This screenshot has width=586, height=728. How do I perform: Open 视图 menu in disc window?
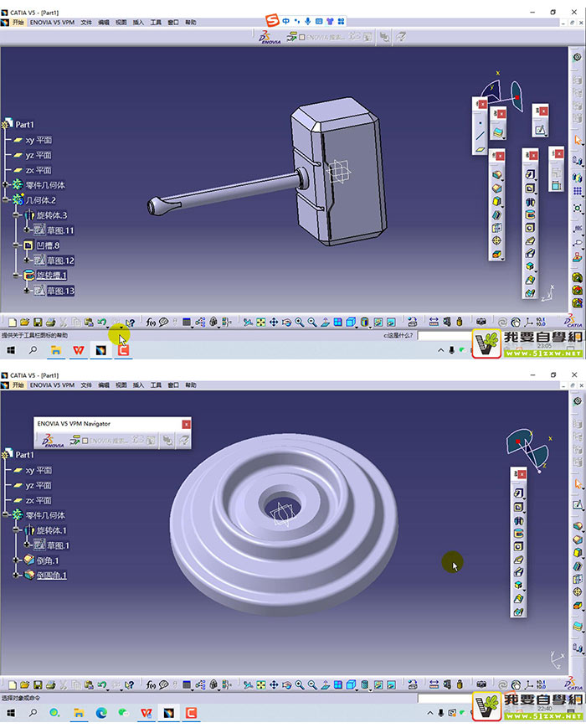(121, 385)
